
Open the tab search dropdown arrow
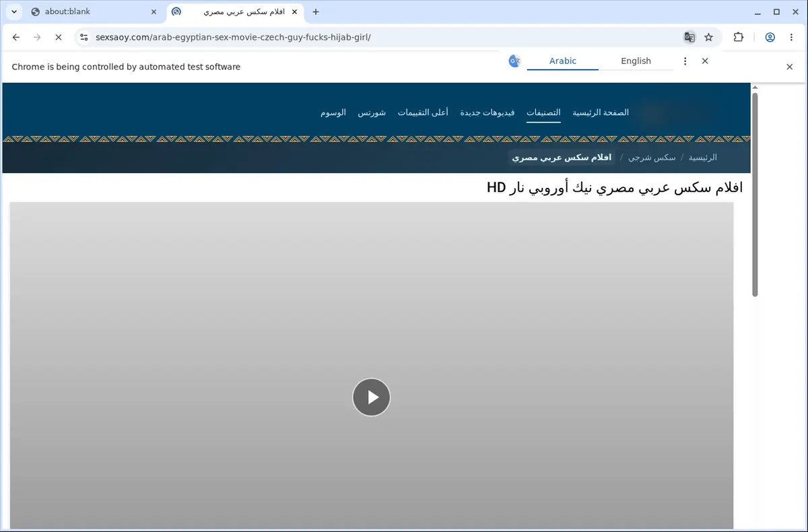13,11
